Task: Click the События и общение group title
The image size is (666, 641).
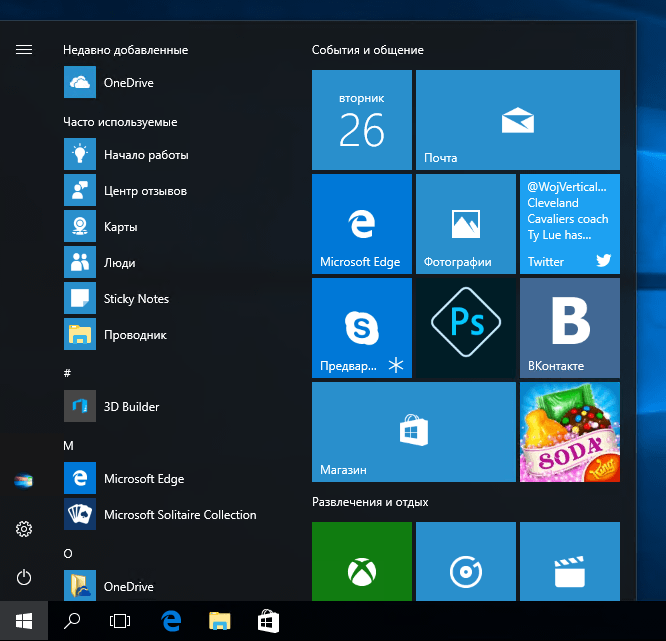Action: tap(368, 50)
